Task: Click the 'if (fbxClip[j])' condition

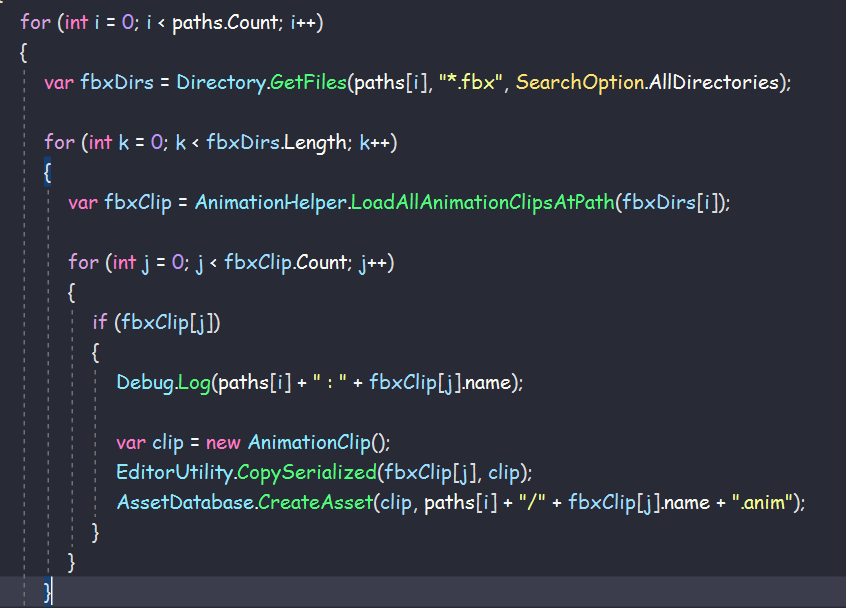Action: pos(156,323)
